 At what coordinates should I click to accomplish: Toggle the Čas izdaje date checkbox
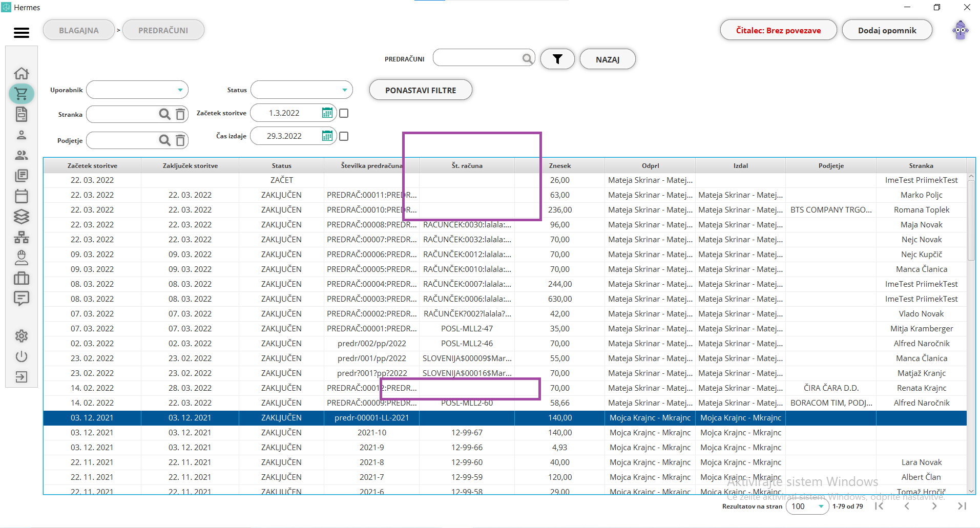click(344, 136)
